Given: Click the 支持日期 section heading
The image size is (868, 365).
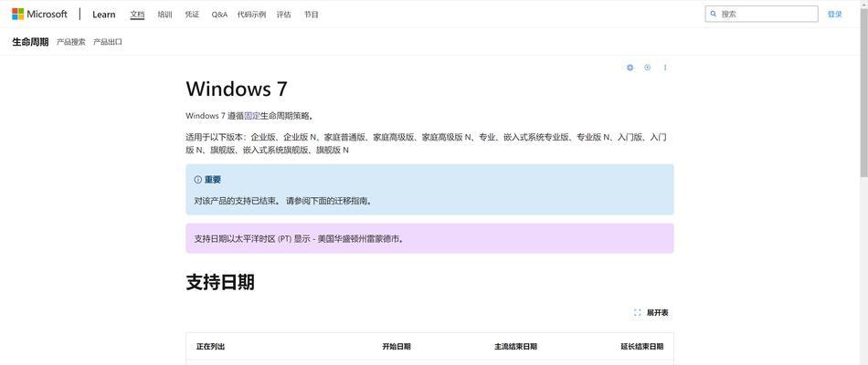Looking at the screenshot, I should [220, 283].
